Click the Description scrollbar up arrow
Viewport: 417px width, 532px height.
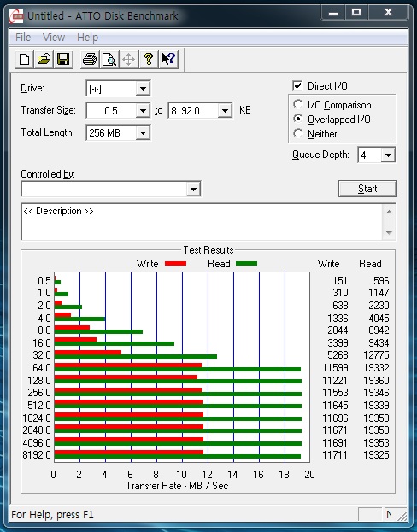(389, 212)
